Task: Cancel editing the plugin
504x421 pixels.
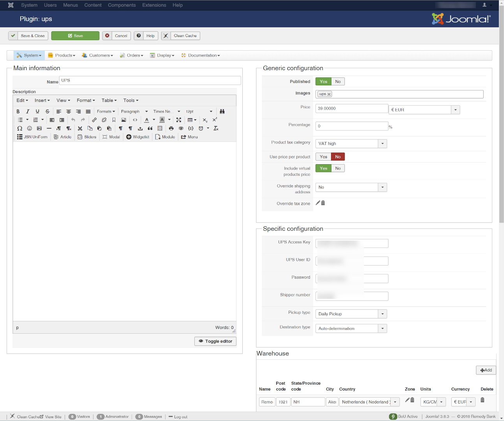Action: point(117,36)
